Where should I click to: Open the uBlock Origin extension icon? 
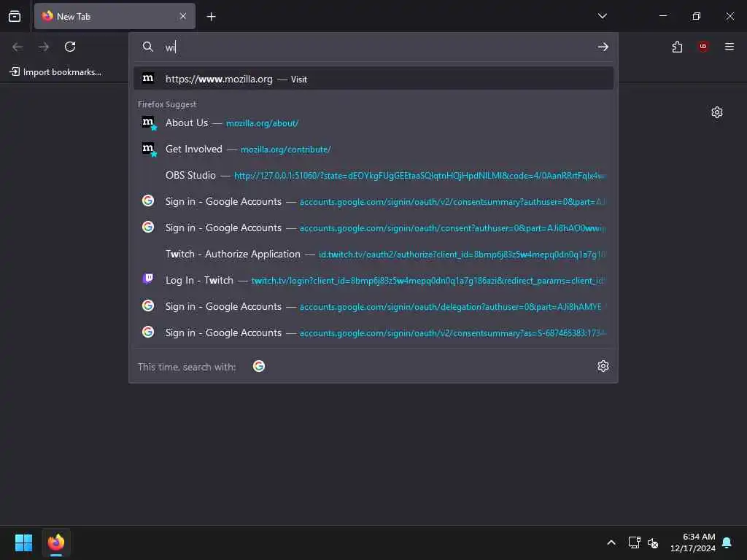[x=703, y=47]
